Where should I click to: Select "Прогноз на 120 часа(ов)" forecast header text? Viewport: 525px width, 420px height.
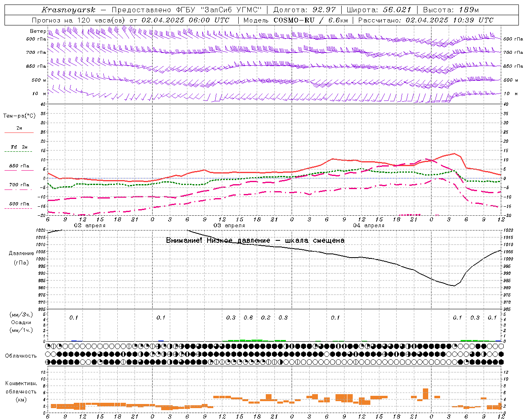point(79,20)
